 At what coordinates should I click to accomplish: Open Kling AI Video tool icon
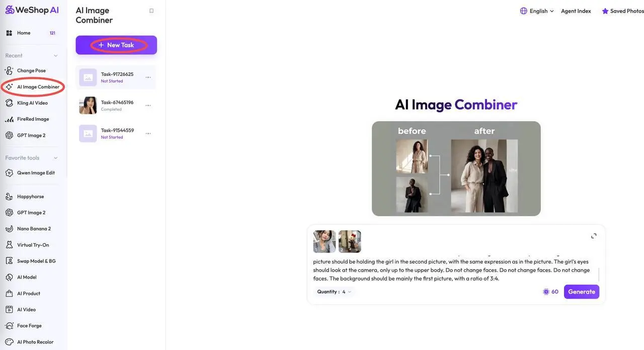point(9,103)
